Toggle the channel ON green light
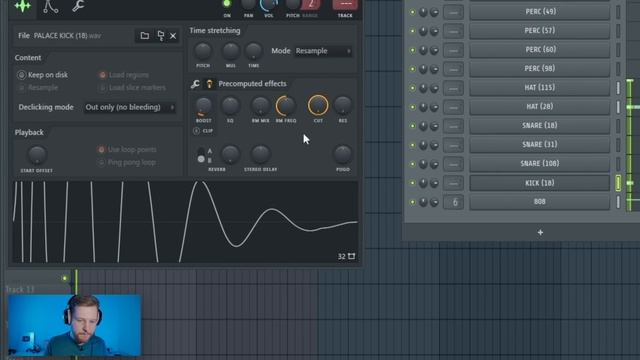 pyautogui.click(x=227, y=4)
